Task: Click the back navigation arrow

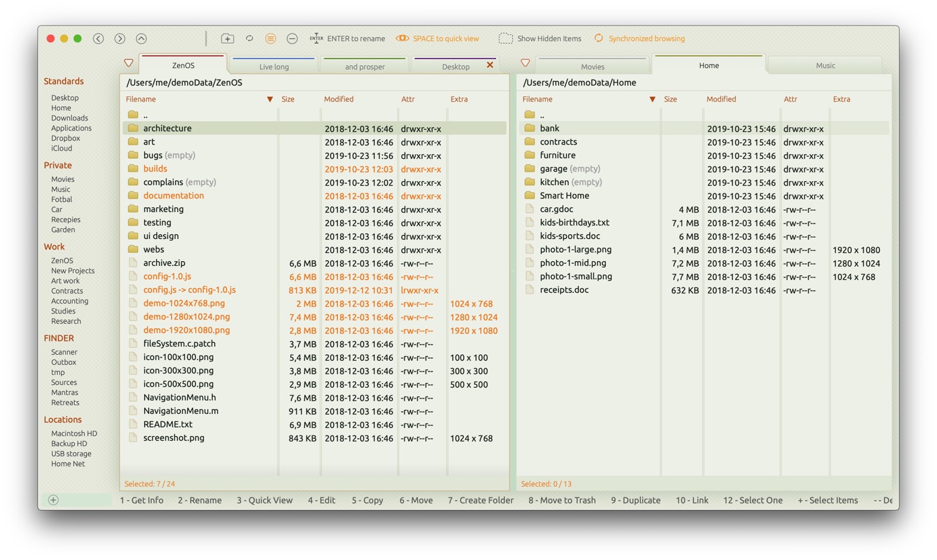Action: tap(98, 39)
